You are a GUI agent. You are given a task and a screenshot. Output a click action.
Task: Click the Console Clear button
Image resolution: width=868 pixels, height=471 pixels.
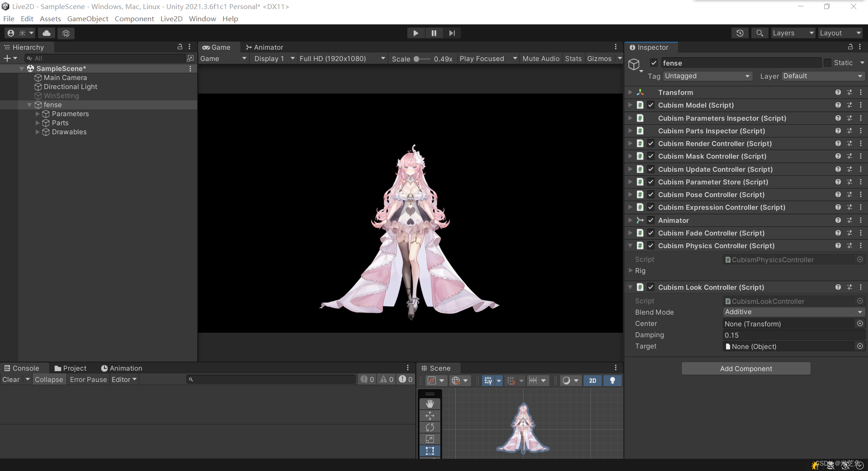pos(11,379)
